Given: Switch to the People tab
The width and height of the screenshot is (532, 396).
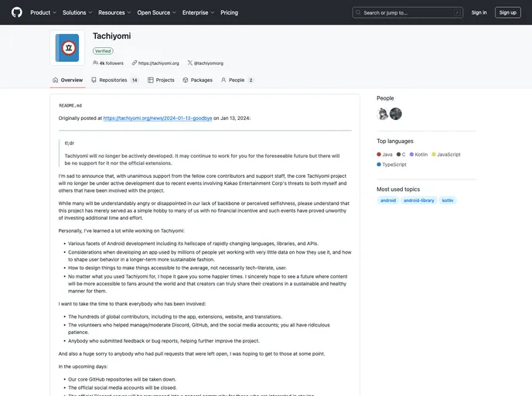Looking at the screenshot, I should (237, 80).
